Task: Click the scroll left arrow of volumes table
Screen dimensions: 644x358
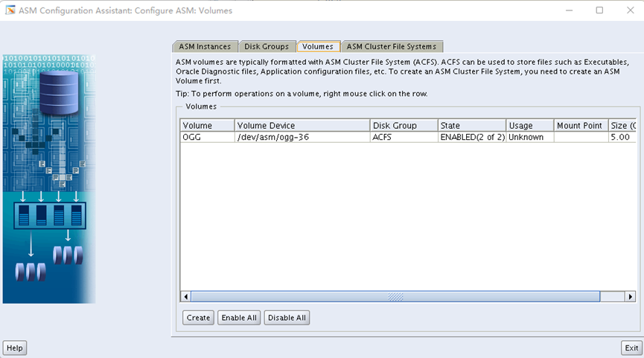Action: point(186,296)
